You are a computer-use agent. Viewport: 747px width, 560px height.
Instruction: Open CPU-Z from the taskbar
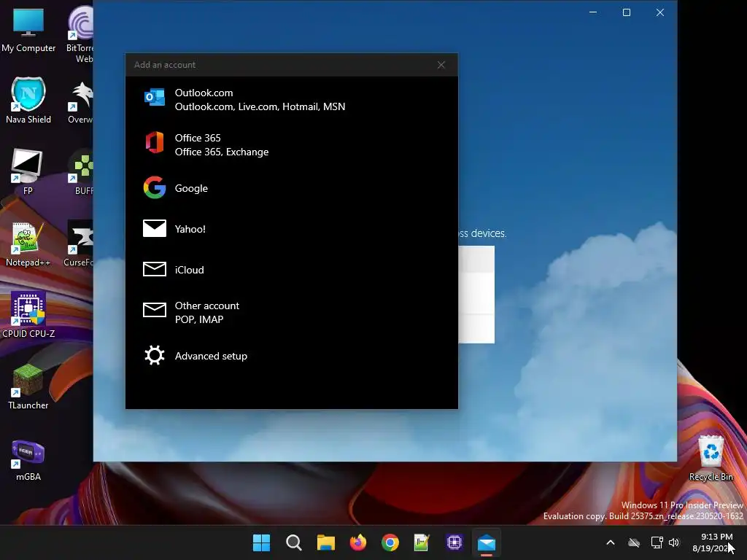click(454, 542)
